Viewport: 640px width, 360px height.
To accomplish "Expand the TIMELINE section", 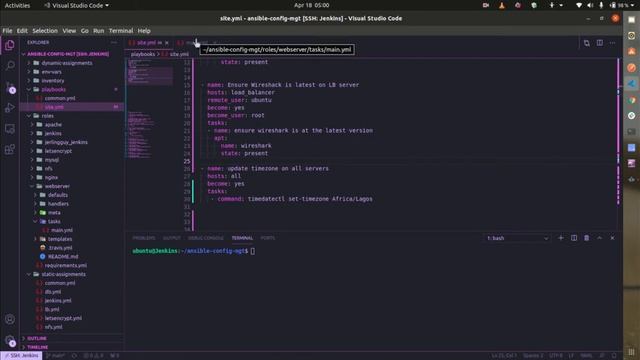I will click(71, 347).
